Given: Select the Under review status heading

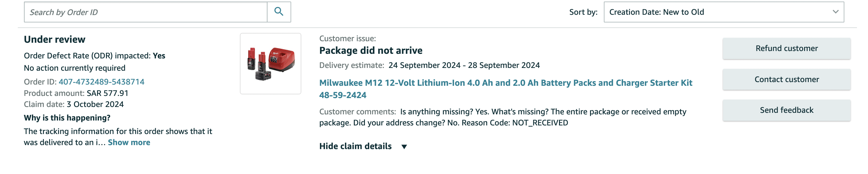Looking at the screenshot, I should 55,39.
